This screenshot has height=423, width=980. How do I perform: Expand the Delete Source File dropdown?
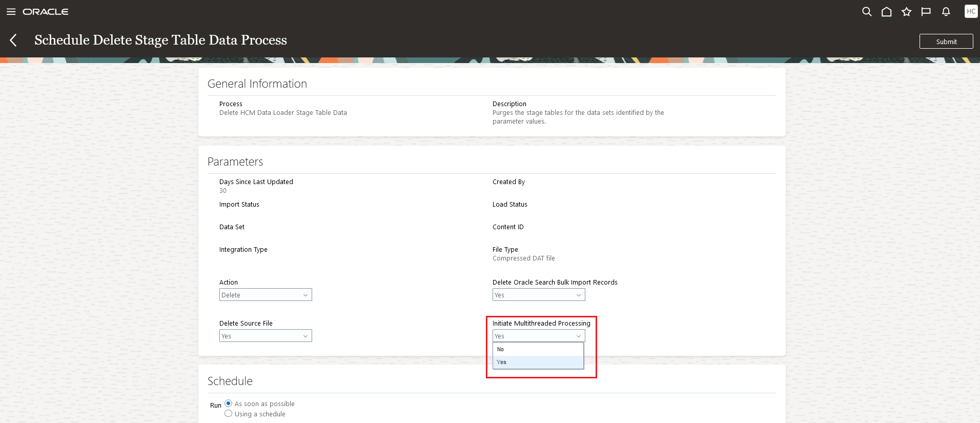(266, 336)
